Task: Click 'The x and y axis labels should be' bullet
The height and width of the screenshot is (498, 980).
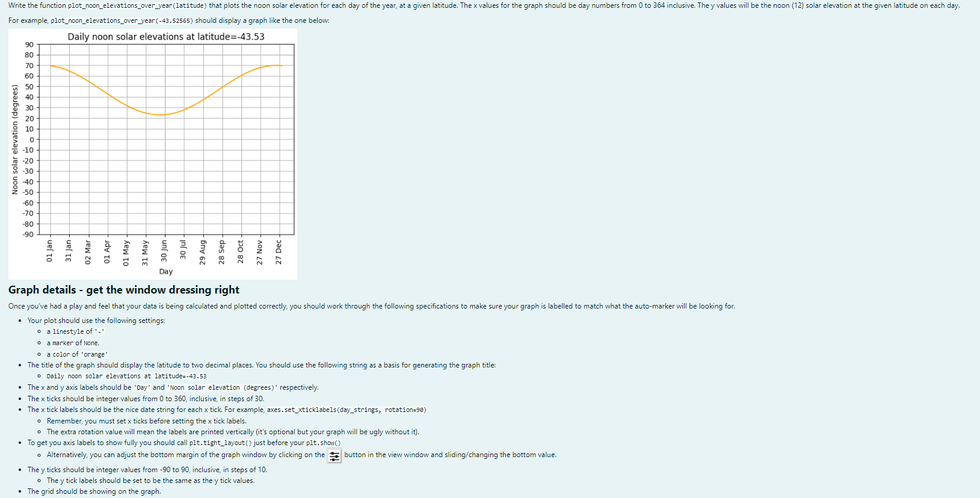Action: (173, 387)
